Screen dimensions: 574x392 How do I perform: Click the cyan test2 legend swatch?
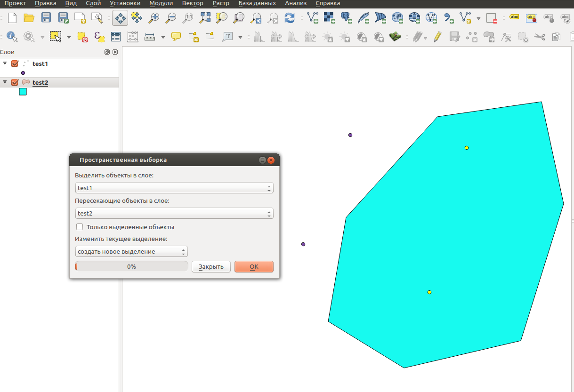point(23,92)
